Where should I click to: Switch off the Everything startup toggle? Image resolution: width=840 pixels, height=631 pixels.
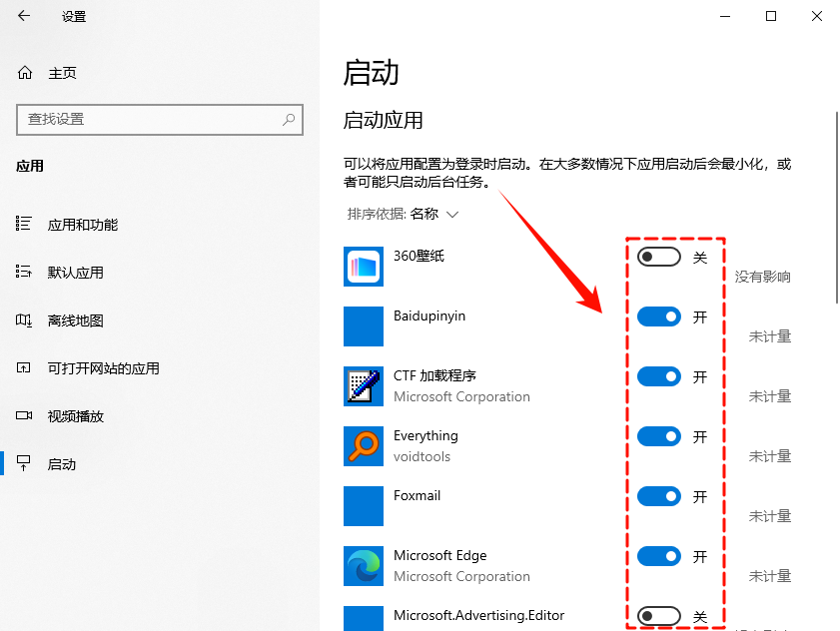659,437
